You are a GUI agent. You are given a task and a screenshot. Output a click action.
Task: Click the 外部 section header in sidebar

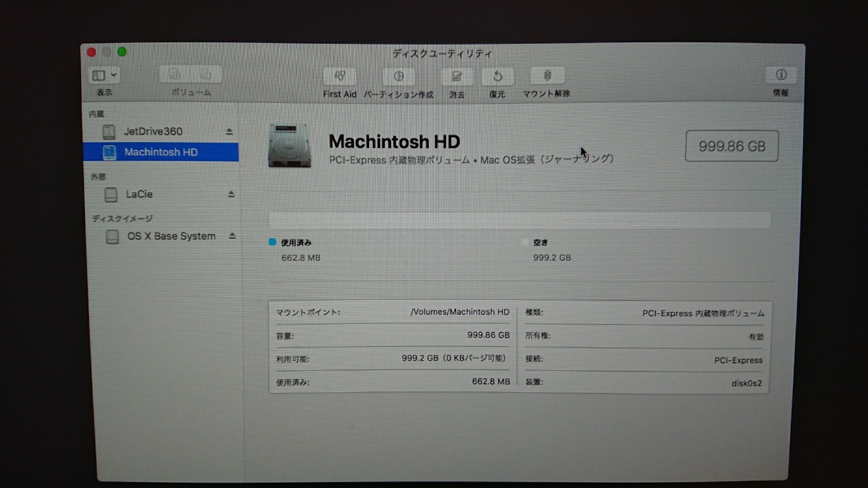[98, 177]
